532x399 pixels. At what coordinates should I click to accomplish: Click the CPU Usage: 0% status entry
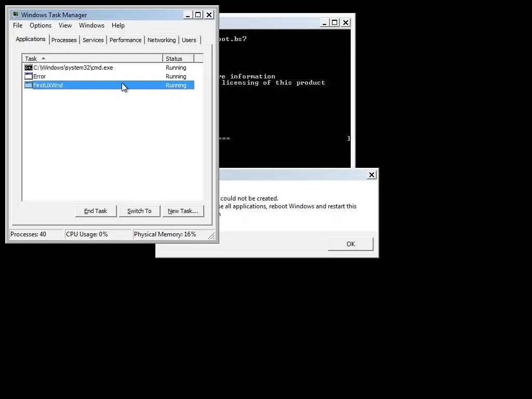98,234
